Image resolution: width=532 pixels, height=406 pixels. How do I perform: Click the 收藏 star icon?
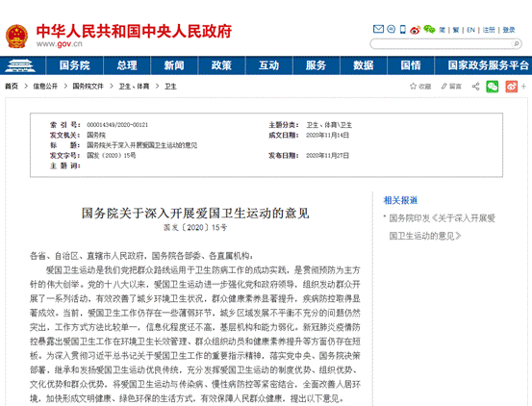click(x=413, y=87)
